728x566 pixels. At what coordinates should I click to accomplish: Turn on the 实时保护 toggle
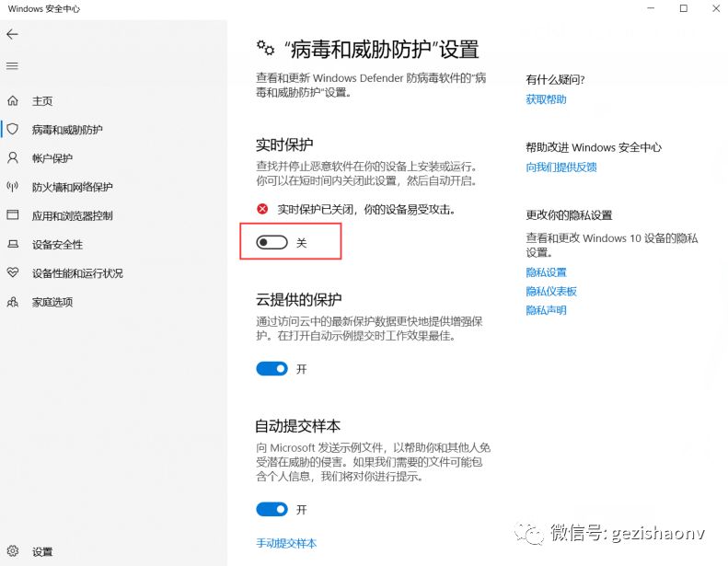[272, 242]
